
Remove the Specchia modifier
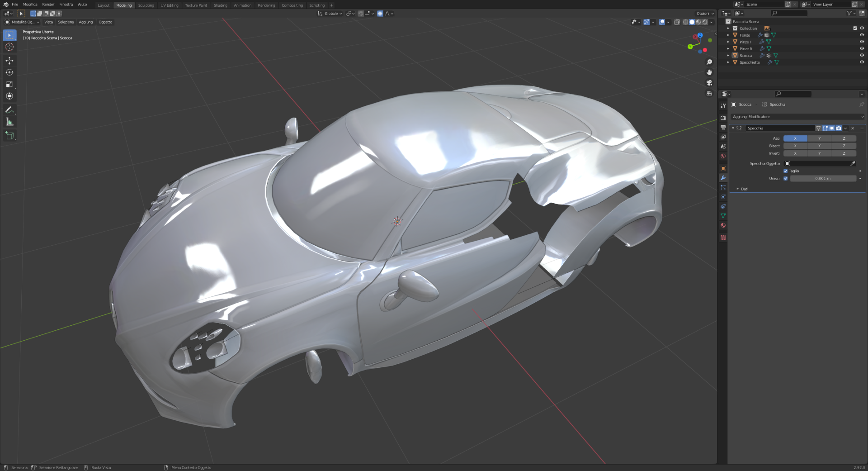[x=853, y=128]
